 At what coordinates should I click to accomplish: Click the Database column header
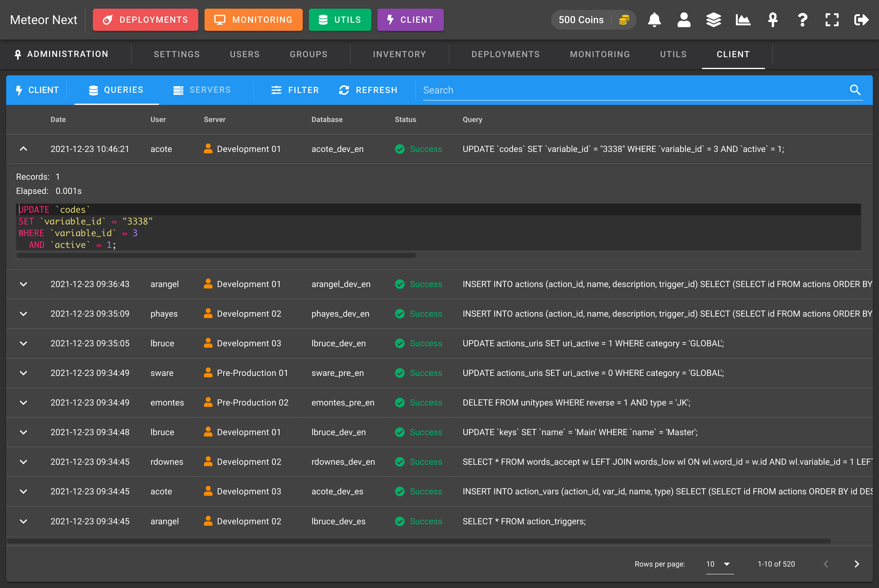327,120
